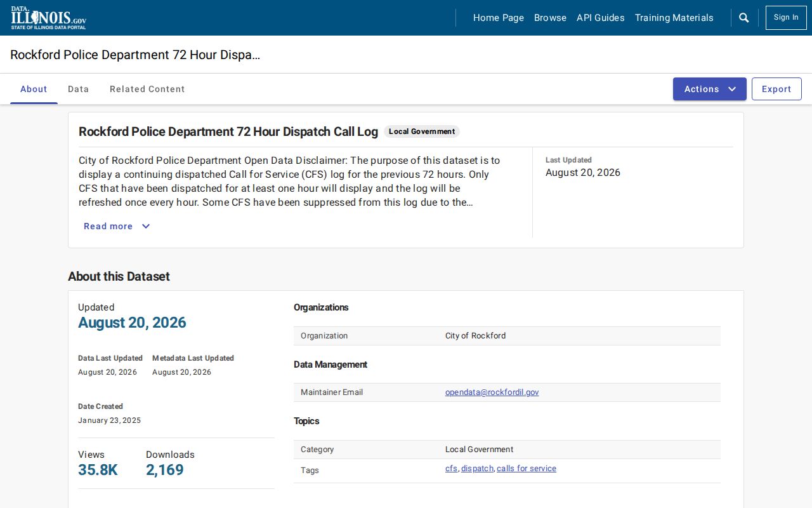Click the January 23, 2025 creation date
This screenshot has width=812, height=508.
coord(110,420)
